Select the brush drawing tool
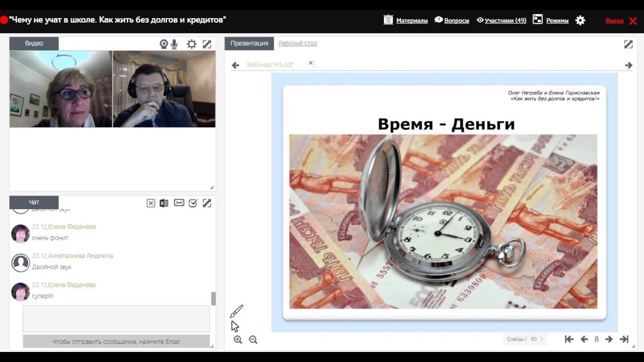Image resolution: width=644 pixels, height=362 pixels. coord(236,311)
